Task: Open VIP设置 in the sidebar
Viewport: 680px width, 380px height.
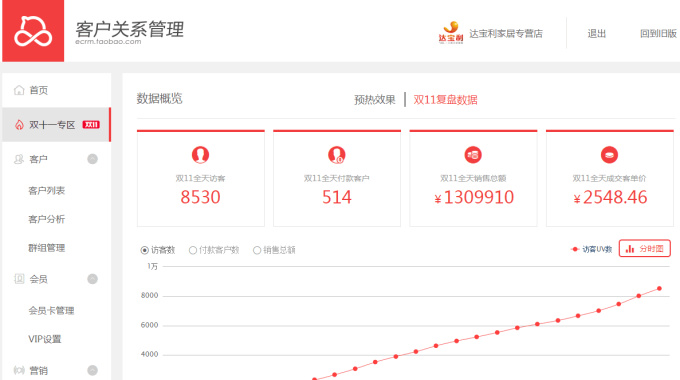Action: 45,339
